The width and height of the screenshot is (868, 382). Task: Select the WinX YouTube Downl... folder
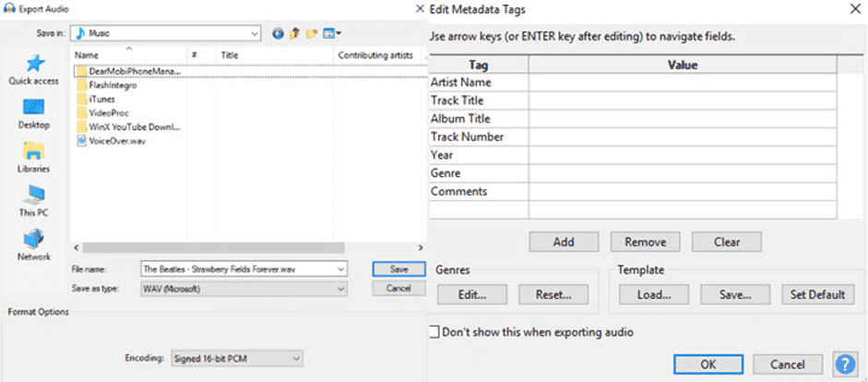[x=129, y=126]
